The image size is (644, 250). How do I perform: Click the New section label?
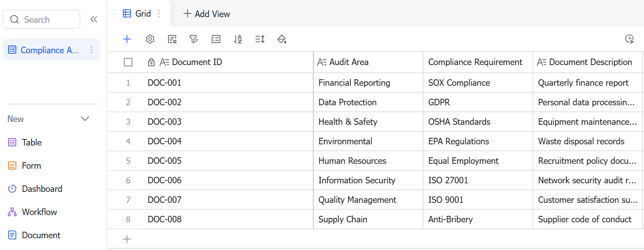pyautogui.click(x=15, y=119)
